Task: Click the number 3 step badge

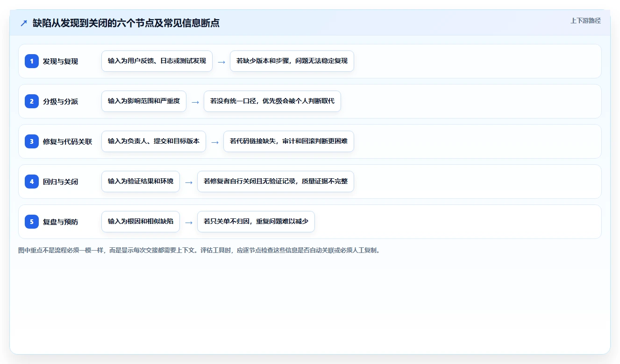Action: click(x=32, y=141)
